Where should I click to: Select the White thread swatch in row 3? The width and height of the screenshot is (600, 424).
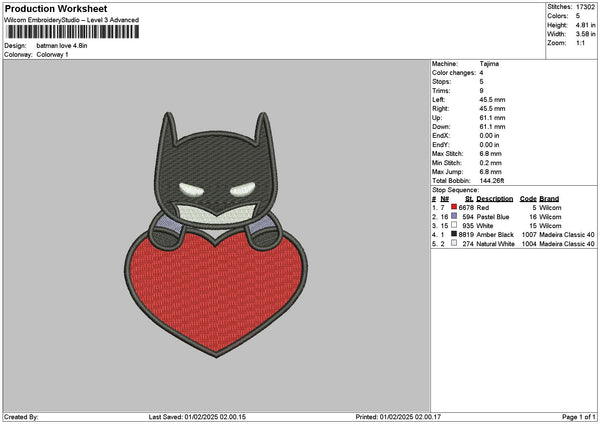(x=453, y=225)
